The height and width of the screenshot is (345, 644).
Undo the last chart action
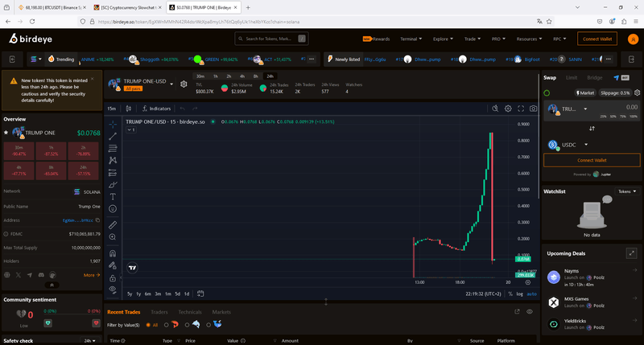pyautogui.click(x=183, y=109)
